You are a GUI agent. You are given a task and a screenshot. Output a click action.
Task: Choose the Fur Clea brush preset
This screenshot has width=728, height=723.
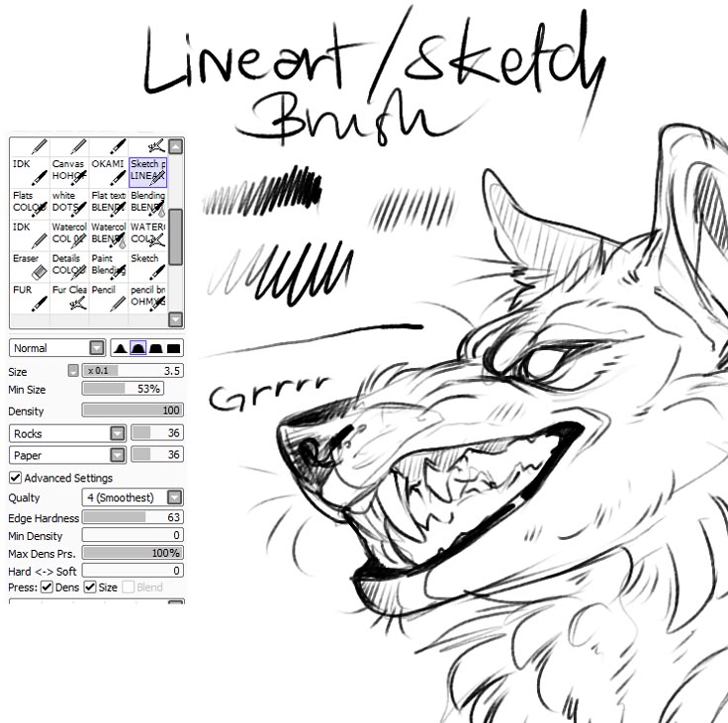click(69, 298)
